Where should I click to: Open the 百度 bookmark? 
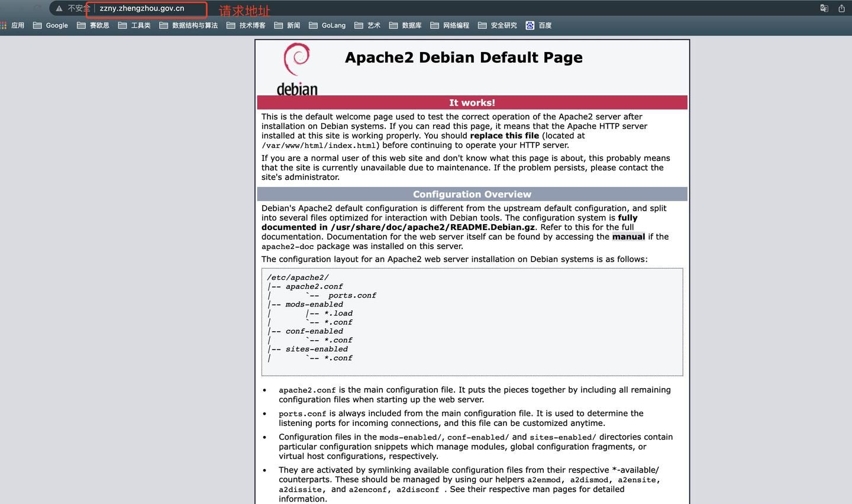pos(538,25)
